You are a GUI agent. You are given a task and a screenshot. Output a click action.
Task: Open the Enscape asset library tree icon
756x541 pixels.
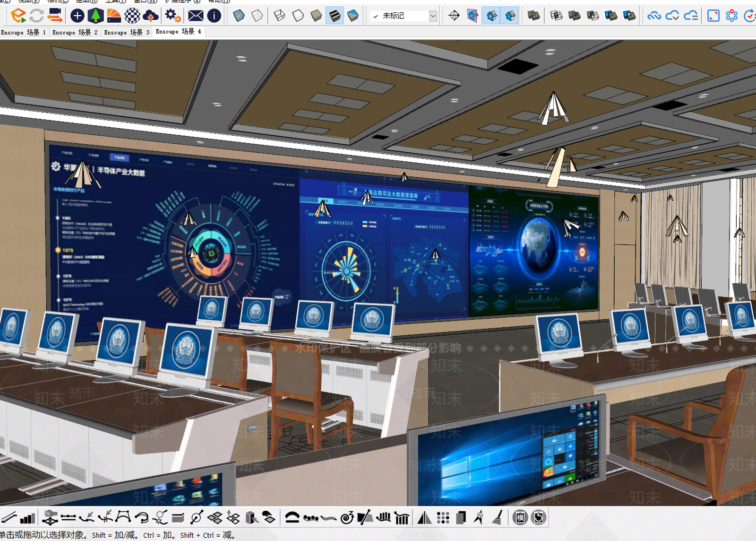[x=95, y=16]
